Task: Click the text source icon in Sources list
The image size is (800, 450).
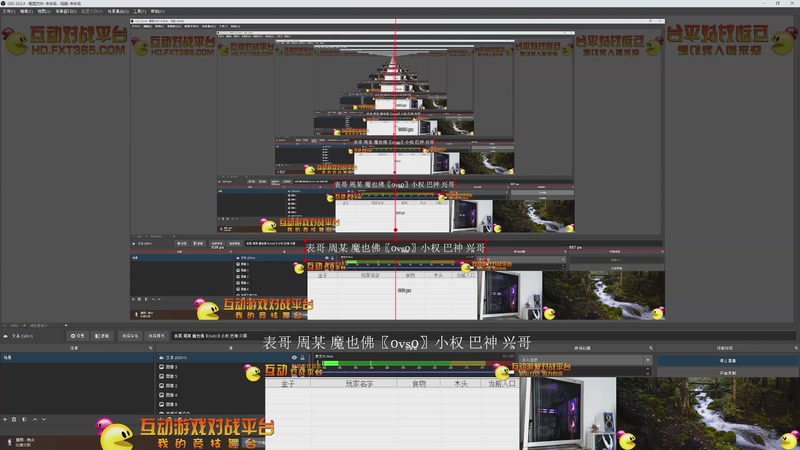Action: pos(162,358)
